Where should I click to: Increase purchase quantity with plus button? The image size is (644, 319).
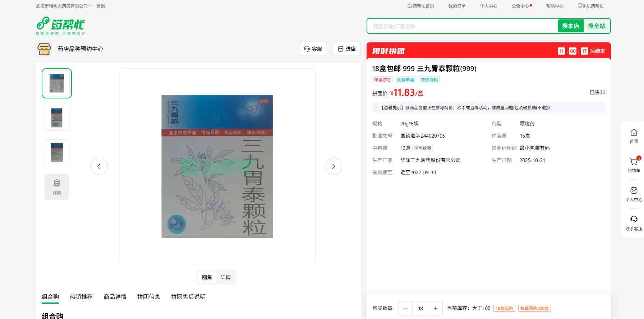click(435, 308)
